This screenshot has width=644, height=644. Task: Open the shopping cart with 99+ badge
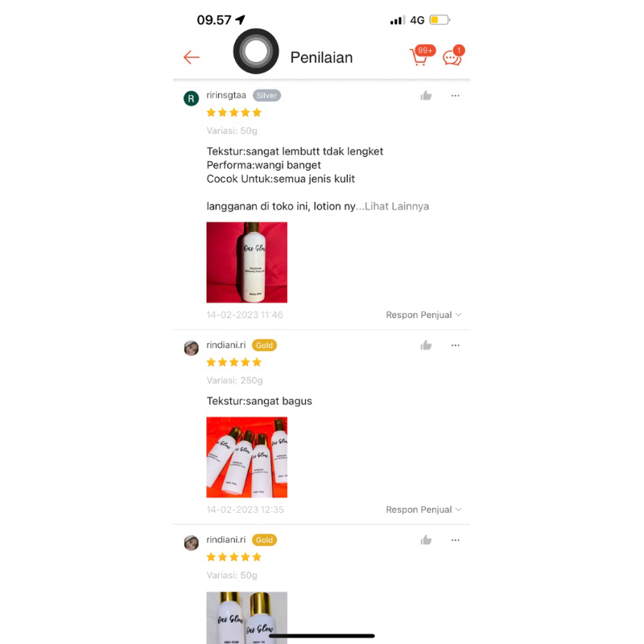tap(421, 56)
